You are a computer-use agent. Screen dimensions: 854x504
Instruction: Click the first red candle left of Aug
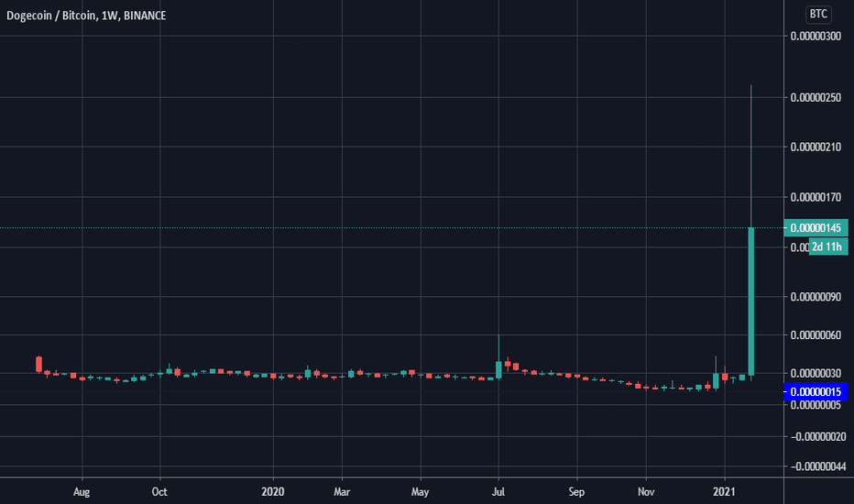point(38,365)
